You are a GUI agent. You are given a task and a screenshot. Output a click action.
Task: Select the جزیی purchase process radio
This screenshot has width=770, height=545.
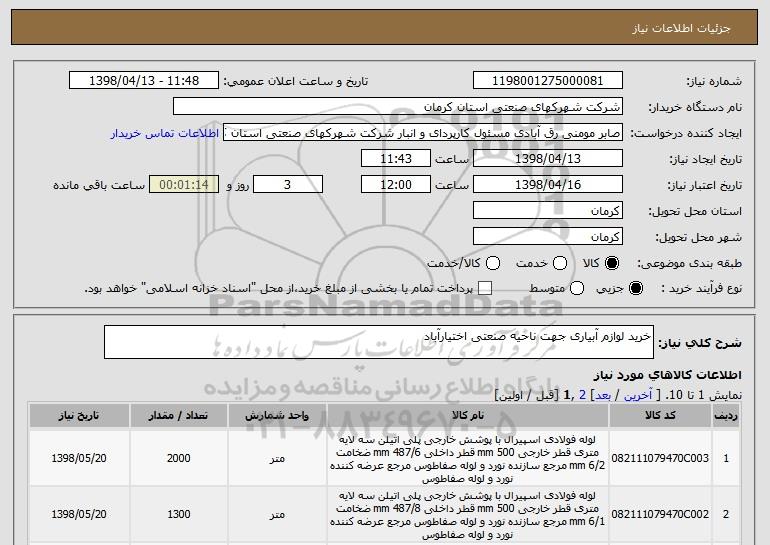pos(635,288)
